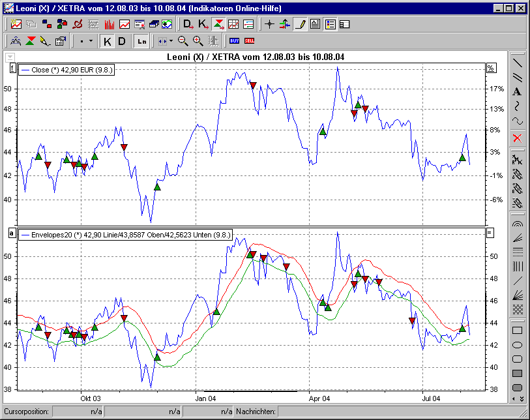Toggle the D chart type button
This screenshot has height=420, width=530.
[x=122, y=40]
